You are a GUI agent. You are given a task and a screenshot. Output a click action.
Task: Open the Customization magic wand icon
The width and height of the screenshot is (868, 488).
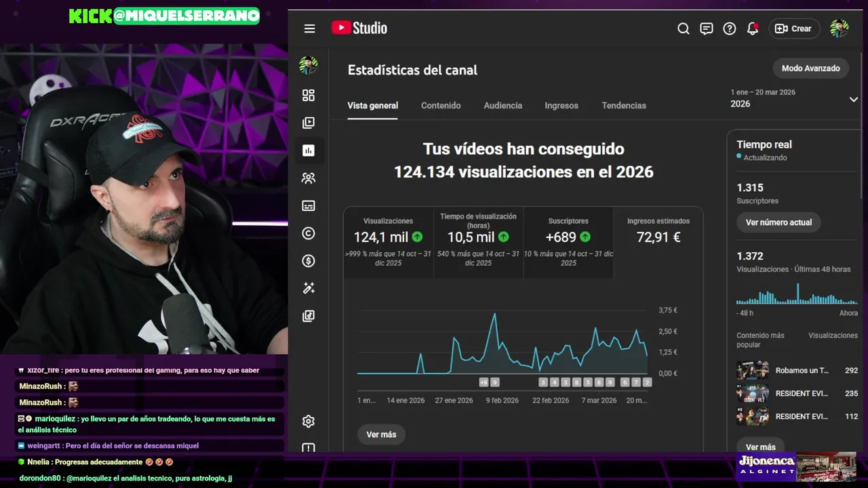pyautogui.click(x=309, y=288)
